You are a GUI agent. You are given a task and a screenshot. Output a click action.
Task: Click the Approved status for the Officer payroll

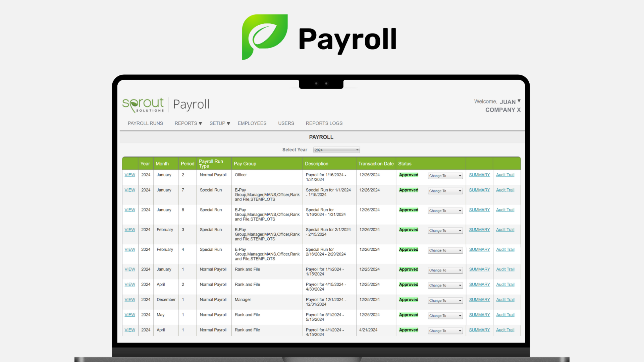pos(408,175)
